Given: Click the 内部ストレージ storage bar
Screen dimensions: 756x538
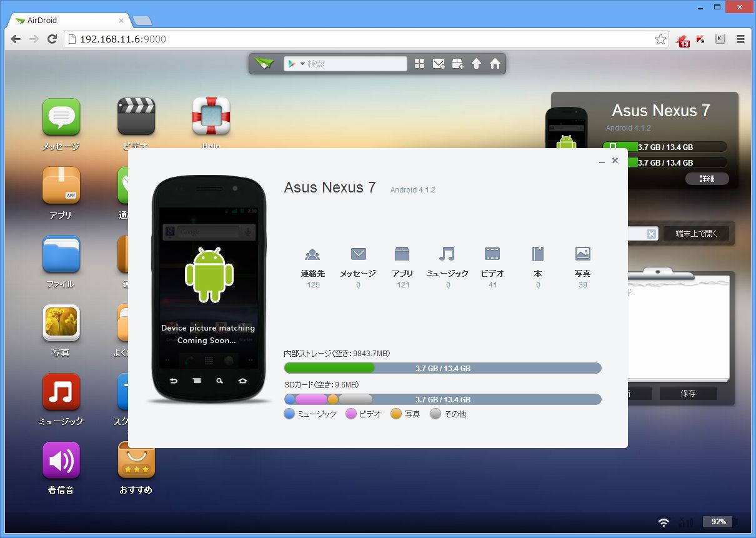Looking at the screenshot, I should (443, 368).
